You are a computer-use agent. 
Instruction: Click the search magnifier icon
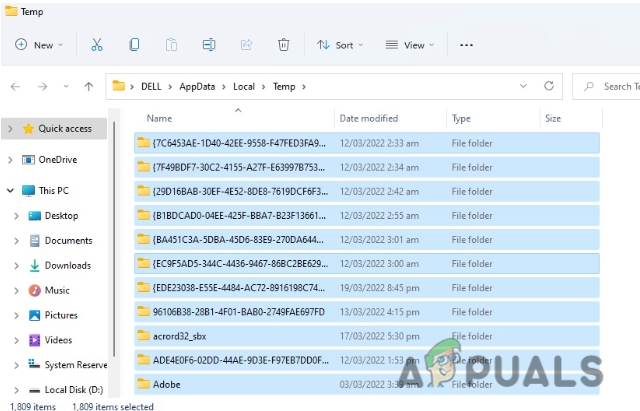pyautogui.click(x=589, y=86)
